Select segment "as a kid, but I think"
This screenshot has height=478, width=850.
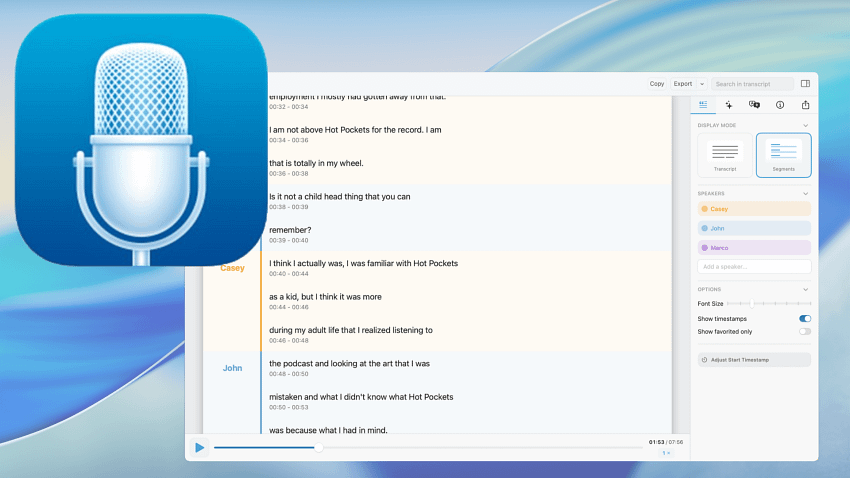[325, 297]
